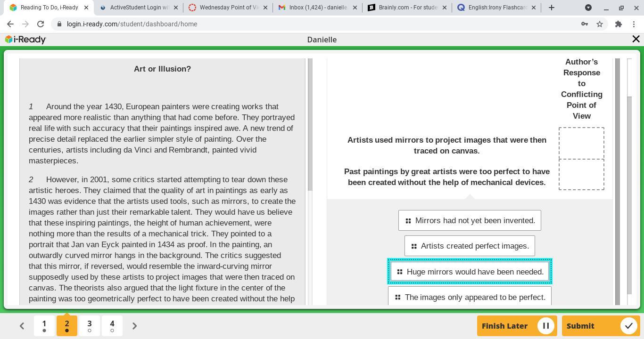Close the i-Ready lesson with the X
Image resolution: width=644 pixels, height=339 pixels.
coord(636,40)
